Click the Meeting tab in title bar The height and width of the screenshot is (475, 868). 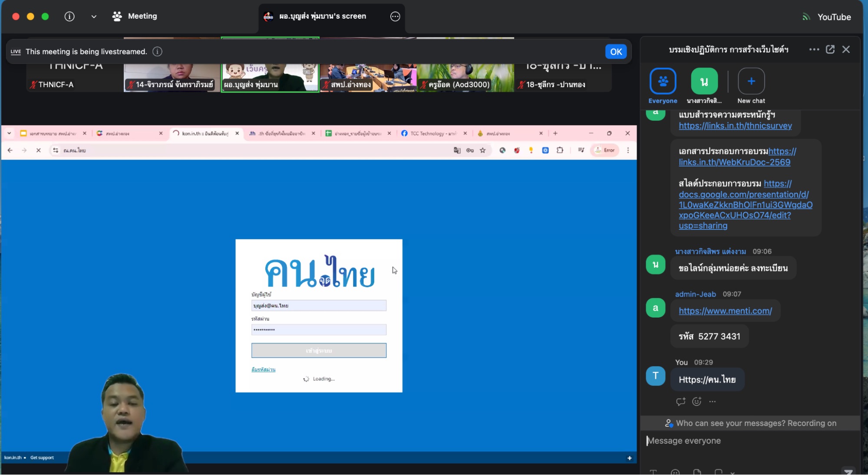(x=135, y=16)
